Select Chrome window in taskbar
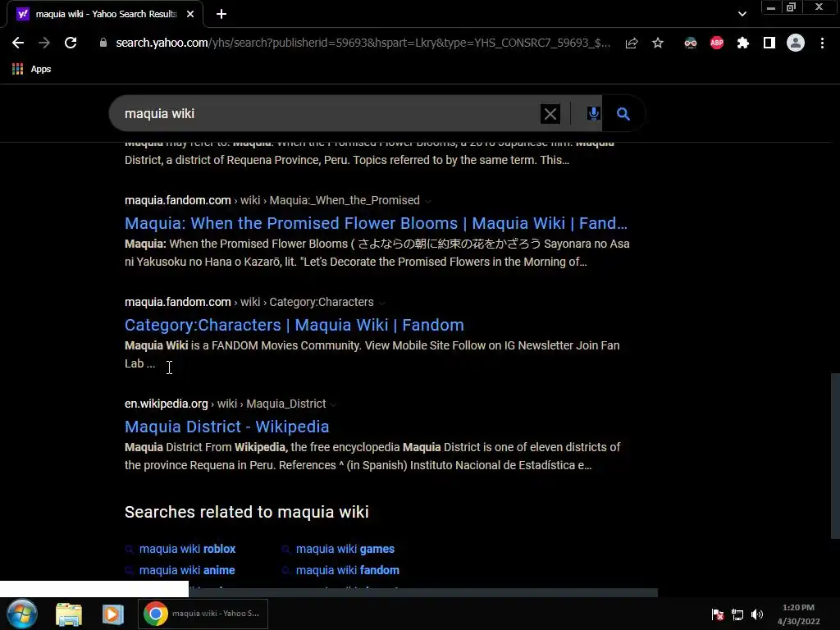840x630 pixels. pos(203,614)
